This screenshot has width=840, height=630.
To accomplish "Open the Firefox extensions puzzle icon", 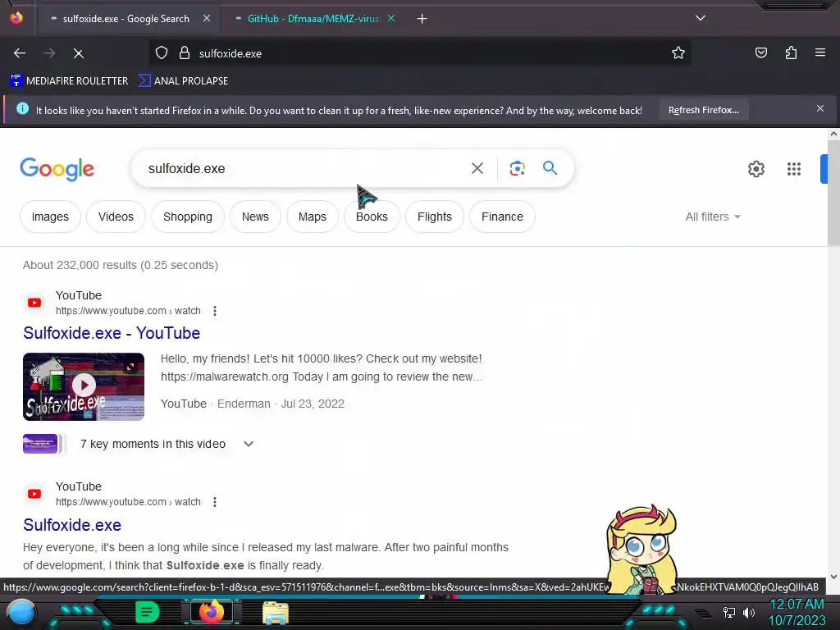I will coord(791,53).
